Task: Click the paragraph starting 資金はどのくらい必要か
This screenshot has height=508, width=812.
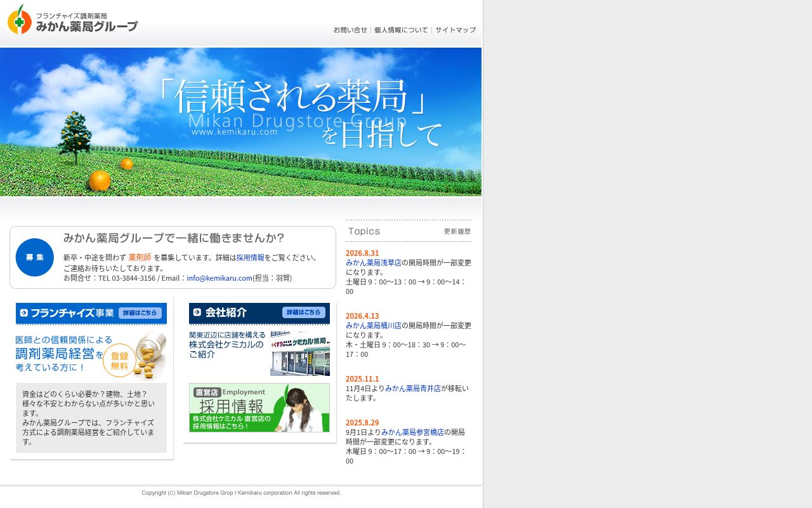Action: click(x=90, y=418)
